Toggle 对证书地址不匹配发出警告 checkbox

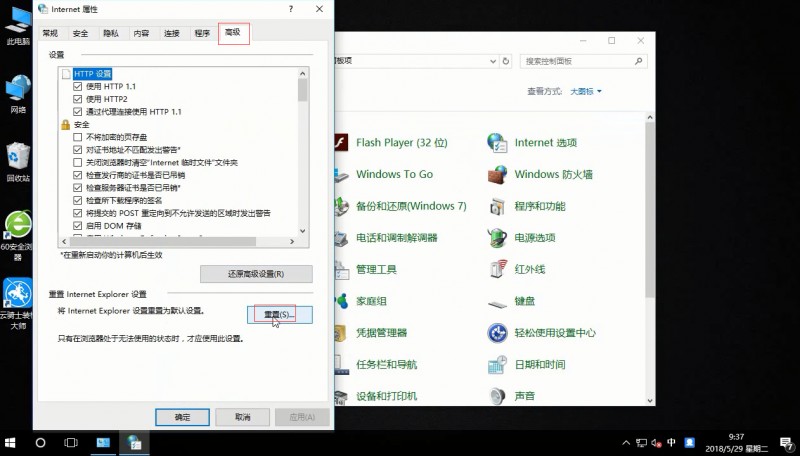[x=78, y=149]
